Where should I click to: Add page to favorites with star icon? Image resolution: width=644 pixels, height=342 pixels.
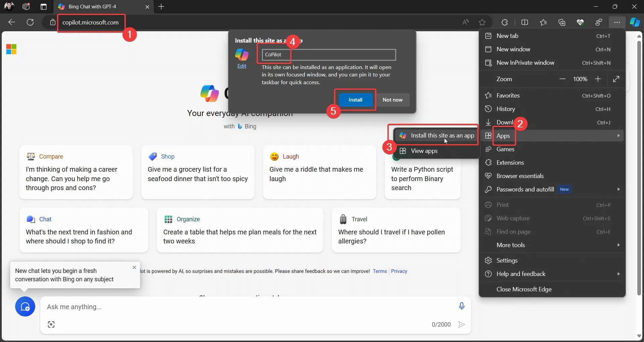pos(482,22)
